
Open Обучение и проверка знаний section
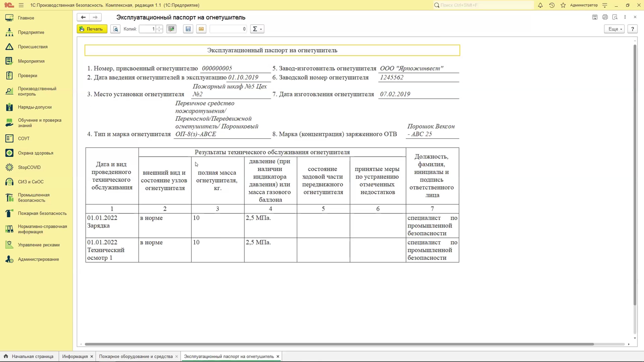(40, 123)
